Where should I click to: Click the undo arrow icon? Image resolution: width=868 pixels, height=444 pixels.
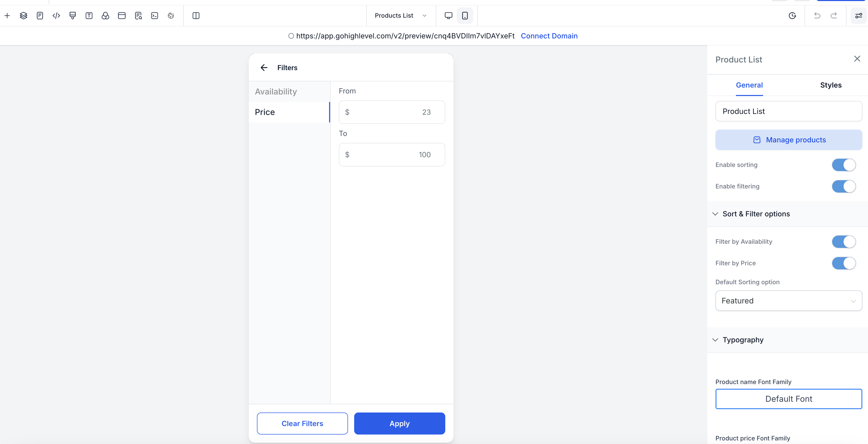pyautogui.click(x=817, y=16)
